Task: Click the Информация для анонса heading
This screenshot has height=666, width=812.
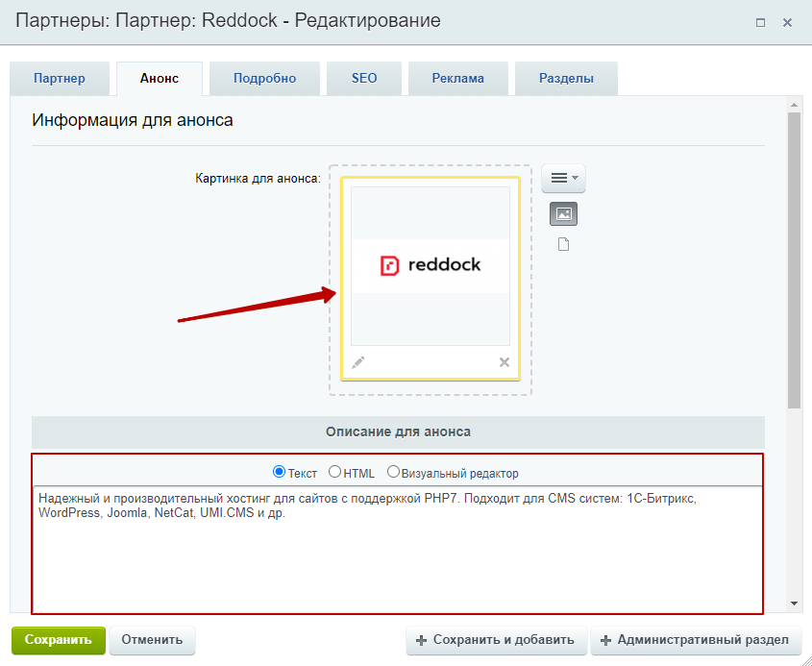Action: point(133,120)
